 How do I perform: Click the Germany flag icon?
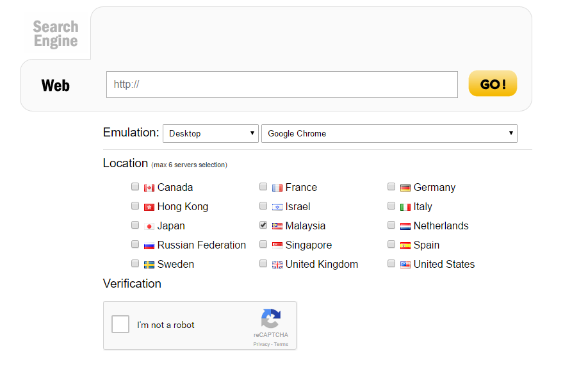(405, 187)
